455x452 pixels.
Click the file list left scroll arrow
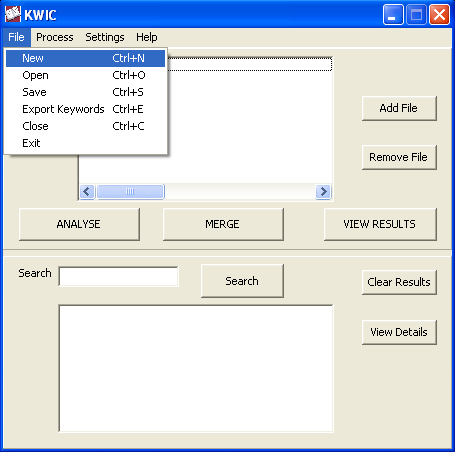pyautogui.click(x=87, y=192)
